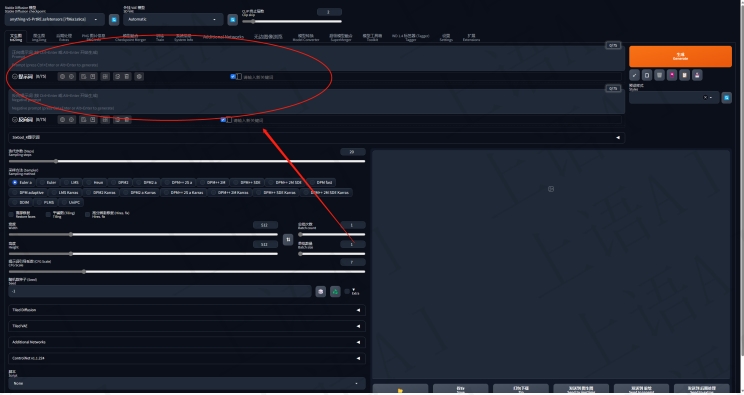
Task: Adjust the CFG Scale slider
Action: coord(187,272)
